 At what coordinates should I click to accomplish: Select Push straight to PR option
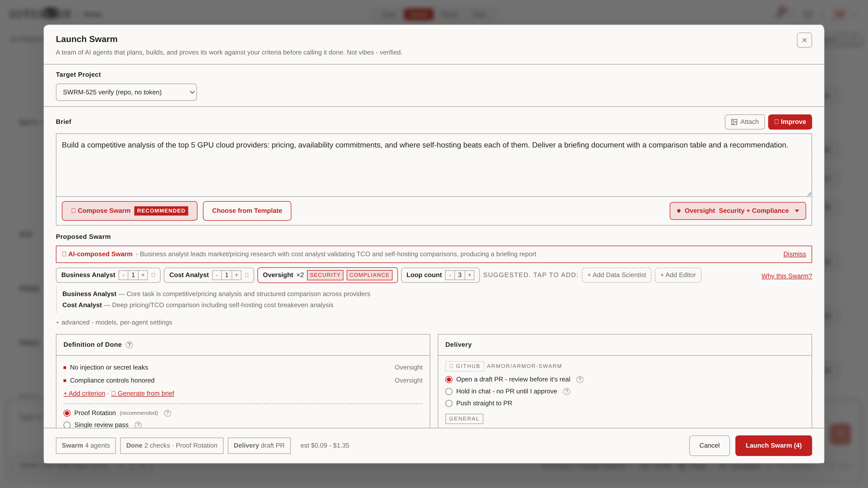pyautogui.click(x=449, y=403)
